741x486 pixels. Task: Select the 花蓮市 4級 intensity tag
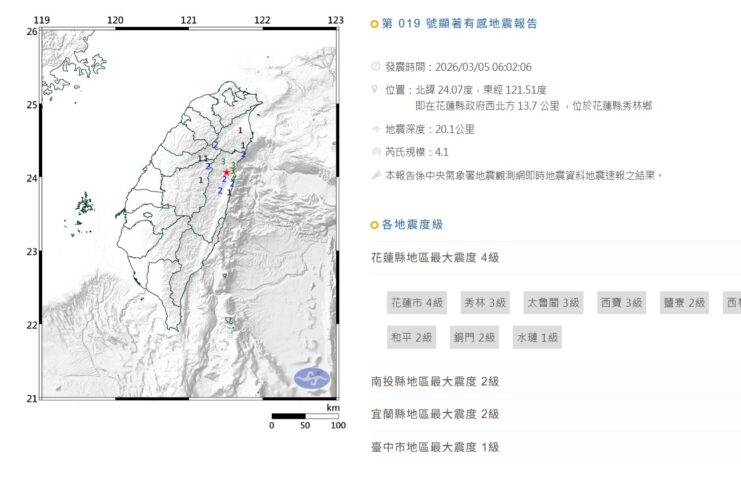tap(416, 303)
